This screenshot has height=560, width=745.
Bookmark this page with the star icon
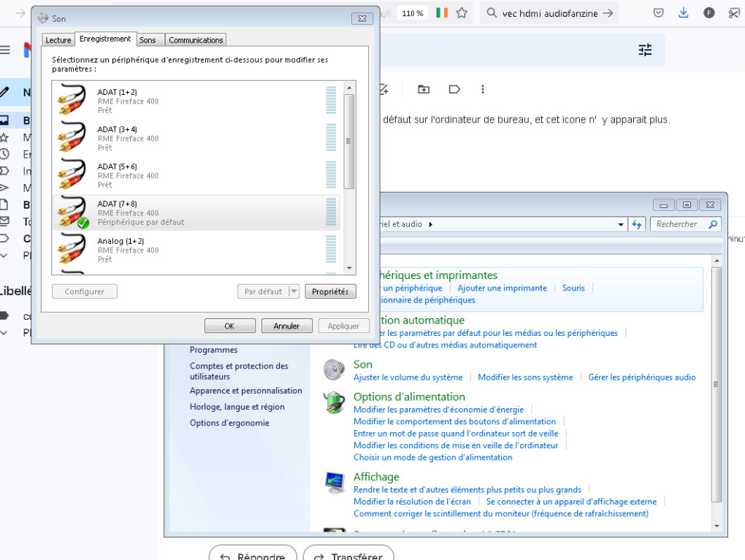462,13
